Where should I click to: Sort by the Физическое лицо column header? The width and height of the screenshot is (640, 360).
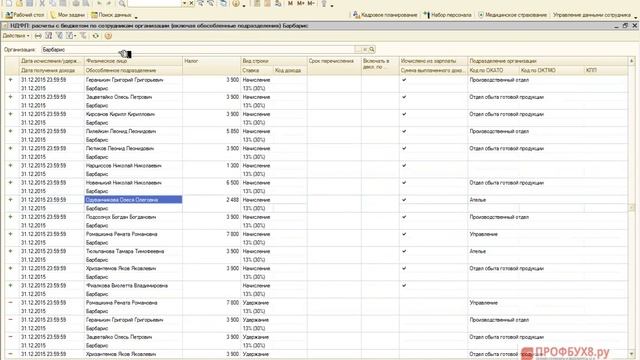point(133,61)
